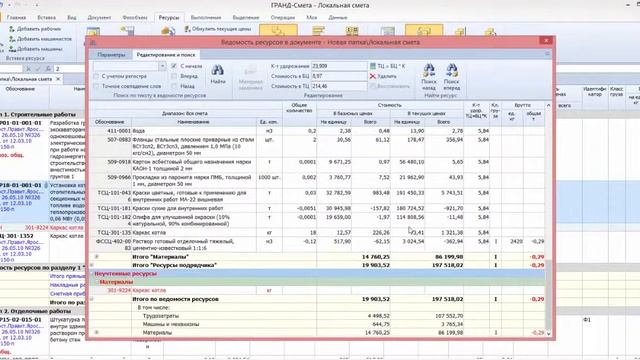Open the Операции ribbon tab

click(x=282, y=18)
